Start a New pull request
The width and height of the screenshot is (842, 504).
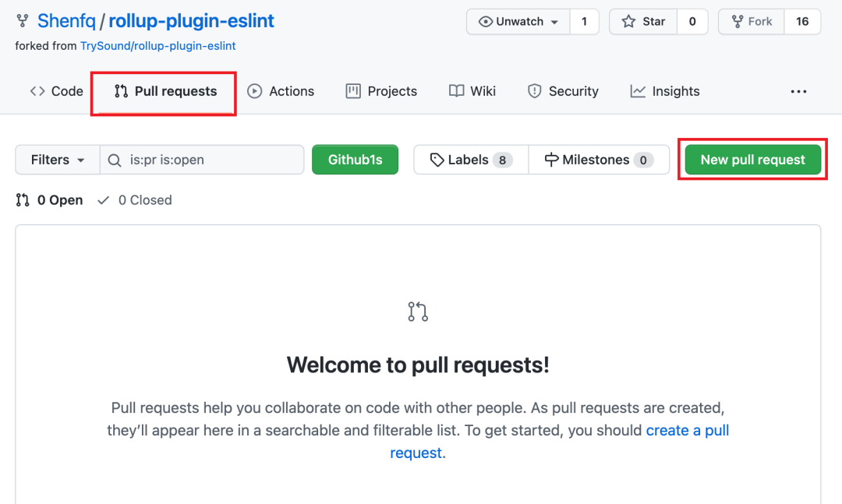[753, 160]
